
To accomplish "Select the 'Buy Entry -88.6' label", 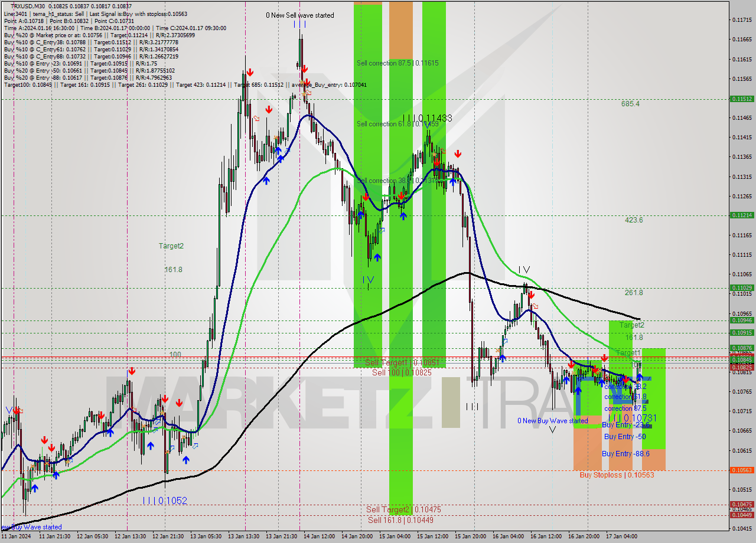I will [x=625, y=453].
